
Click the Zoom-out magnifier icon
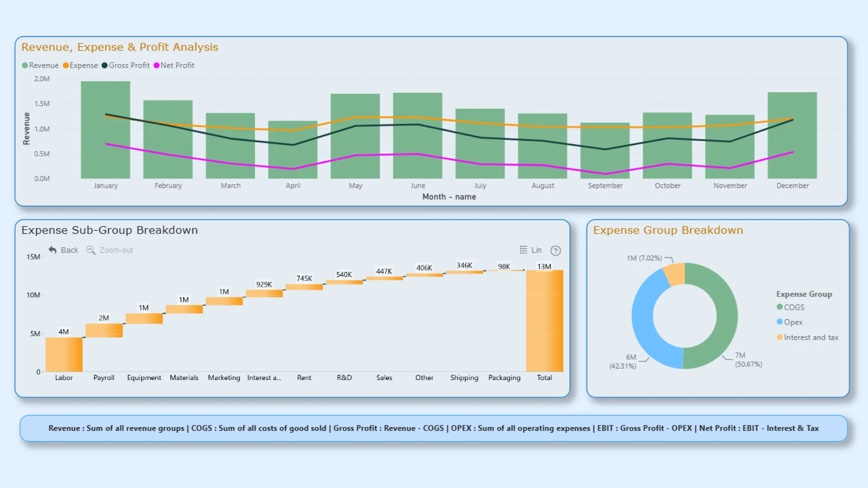90,250
